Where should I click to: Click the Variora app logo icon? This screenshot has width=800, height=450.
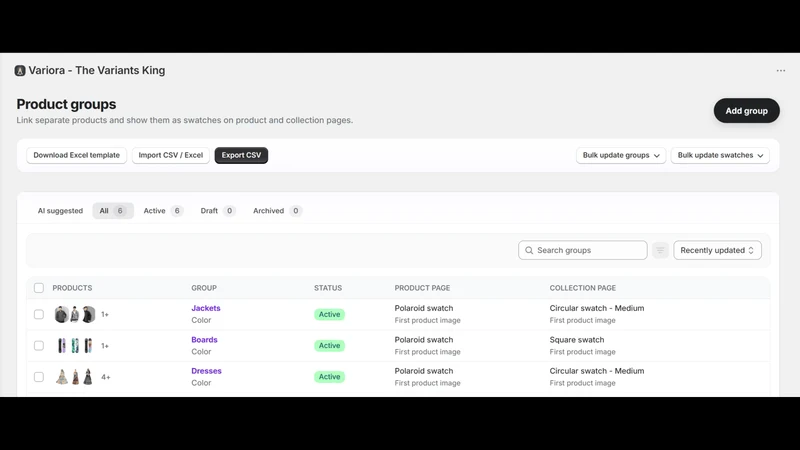click(20, 70)
